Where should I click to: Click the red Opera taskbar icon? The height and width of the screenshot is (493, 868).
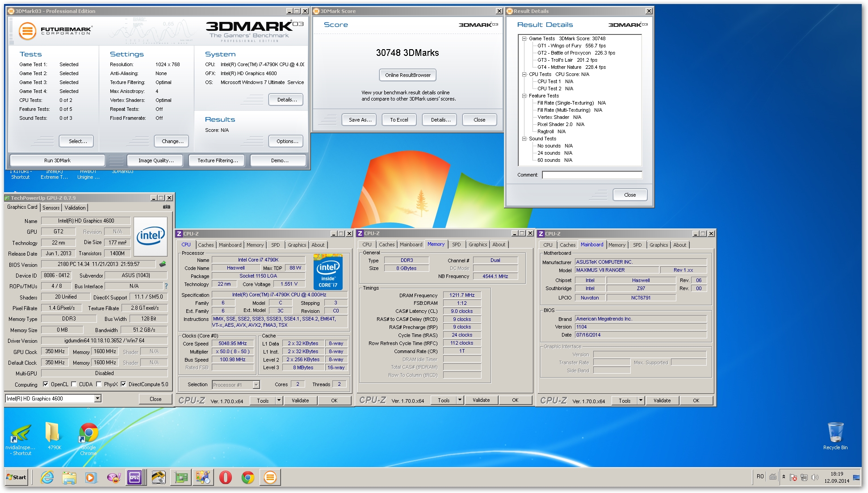coord(225,477)
